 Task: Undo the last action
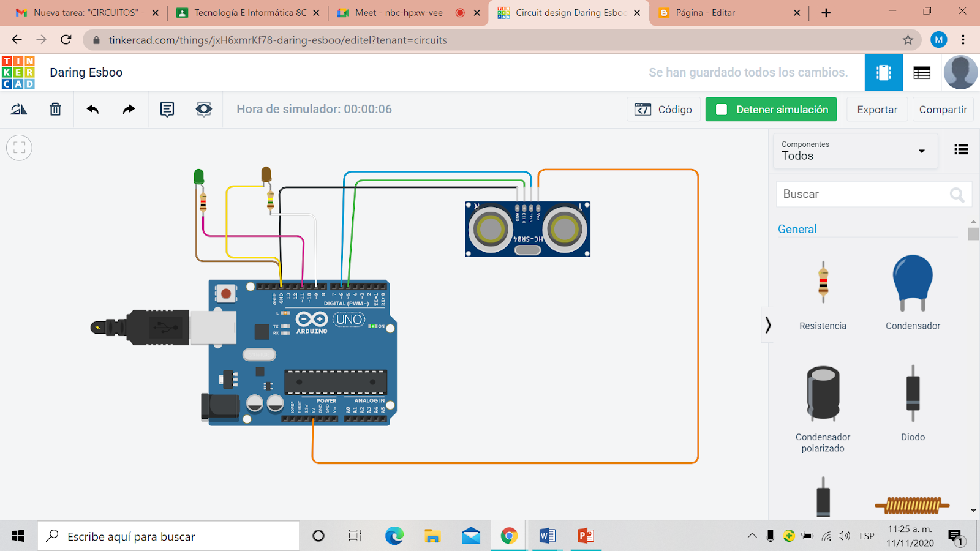tap(92, 110)
